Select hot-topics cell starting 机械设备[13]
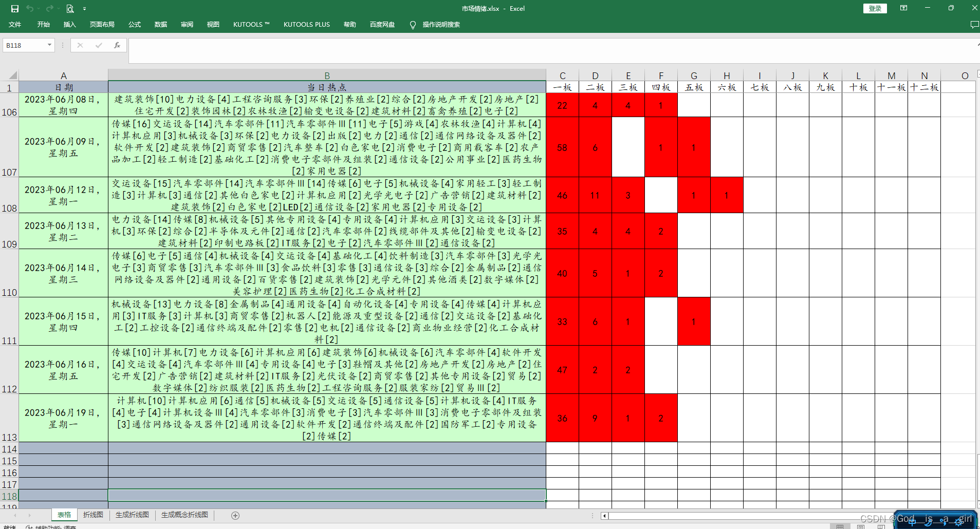Image resolution: width=980 pixels, height=529 pixels. coord(327,322)
